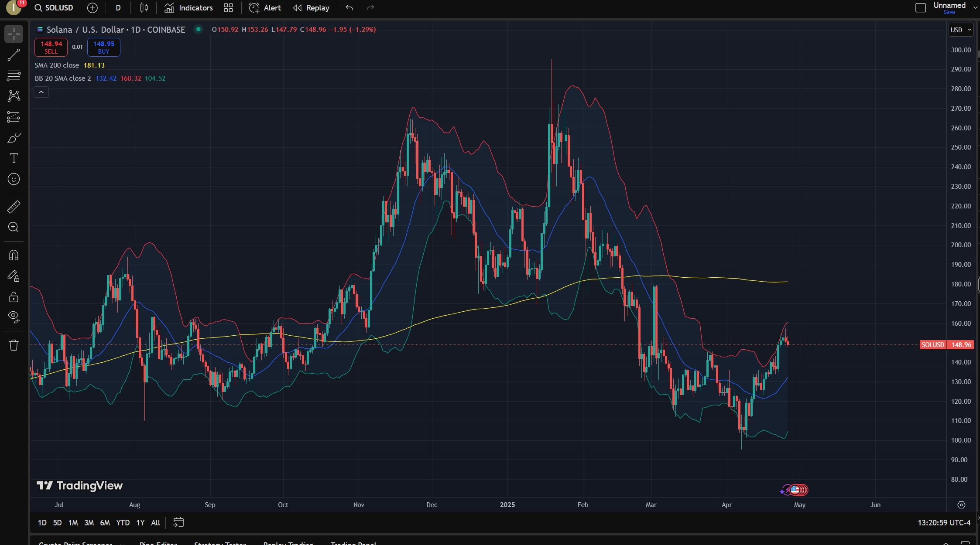Delete drawings with the trash icon

(14, 345)
